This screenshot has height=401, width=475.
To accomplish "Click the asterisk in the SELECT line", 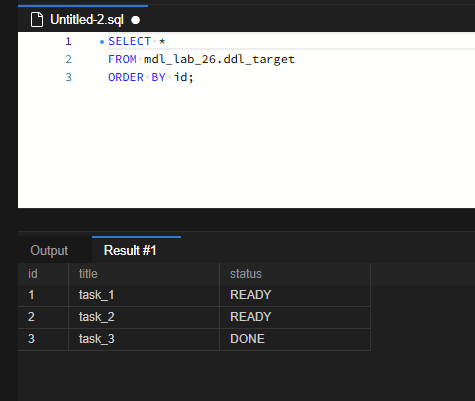I will [162, 41].
